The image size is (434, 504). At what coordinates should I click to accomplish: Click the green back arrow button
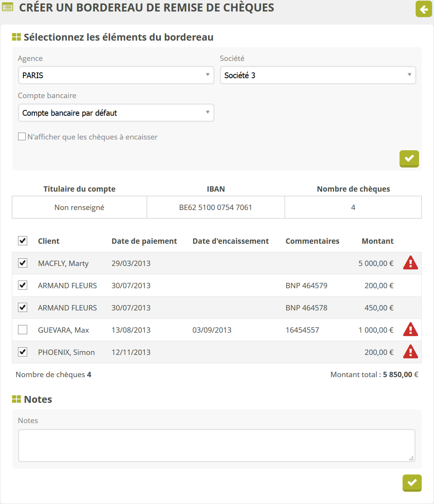coord(424,9)
